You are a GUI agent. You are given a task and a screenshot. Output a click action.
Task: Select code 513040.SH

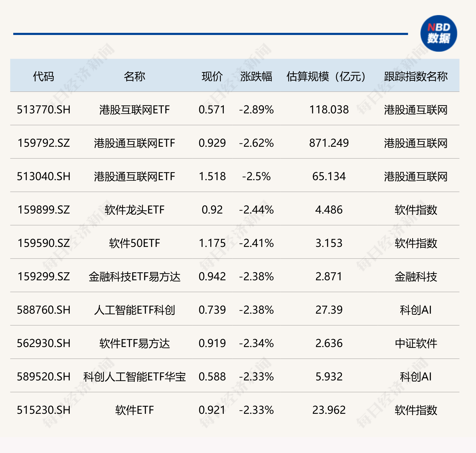pyautogui.click(x=44, y=176)
